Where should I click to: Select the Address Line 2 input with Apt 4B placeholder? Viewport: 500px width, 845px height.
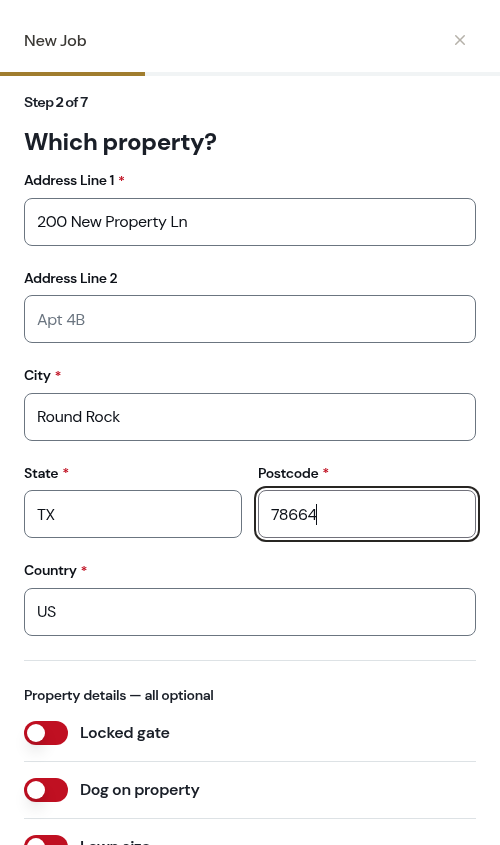pyautogui.click(x=250, y=319)
